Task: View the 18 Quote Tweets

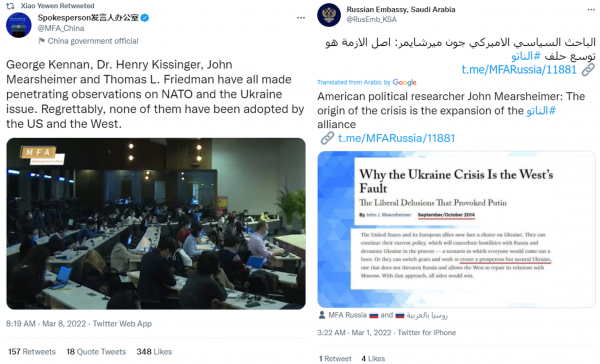Action: pyautogui.click(x=96, y=352)
